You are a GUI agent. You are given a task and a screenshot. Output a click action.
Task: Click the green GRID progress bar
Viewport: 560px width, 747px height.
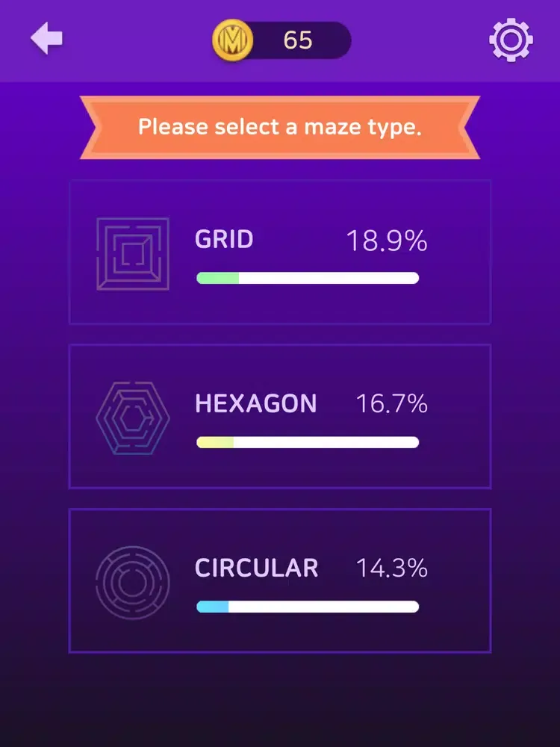pyautogui.click(x=307, y=279)
